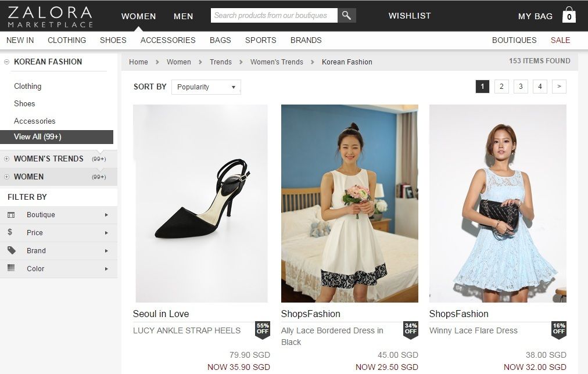Viewport: 588px width, 374px height.
Task: Go to page 4
Action: (540, 87)
